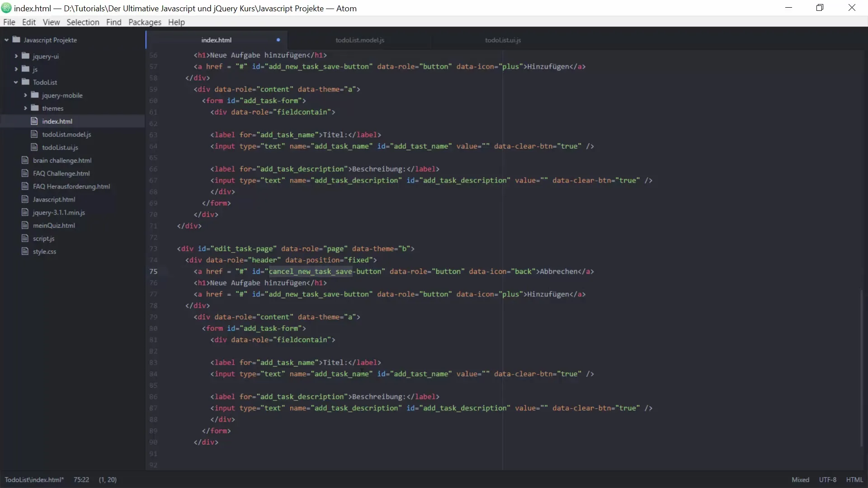The image size is (868, 488).
Task: Click the Atom app icon in title bar
Action: coord(6,8)
